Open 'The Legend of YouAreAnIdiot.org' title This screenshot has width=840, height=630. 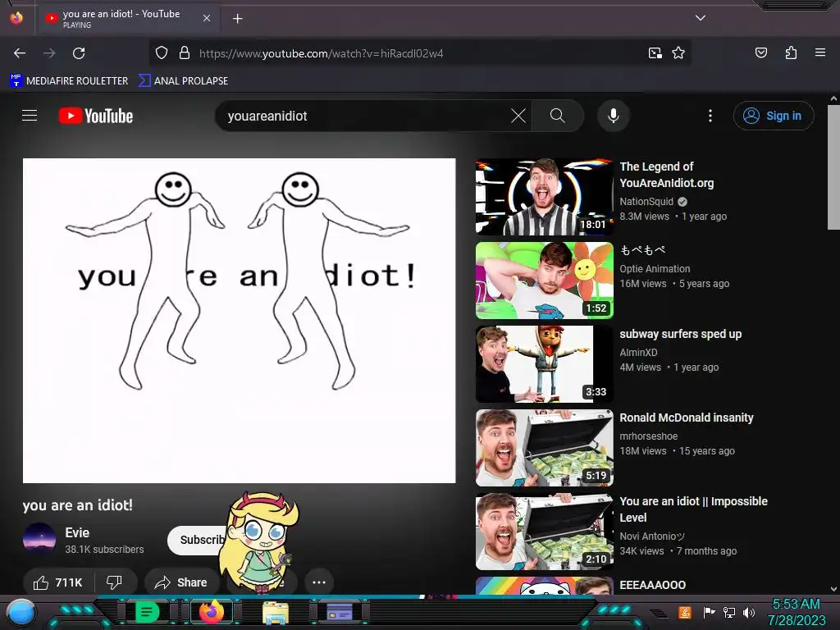point(666,175)
